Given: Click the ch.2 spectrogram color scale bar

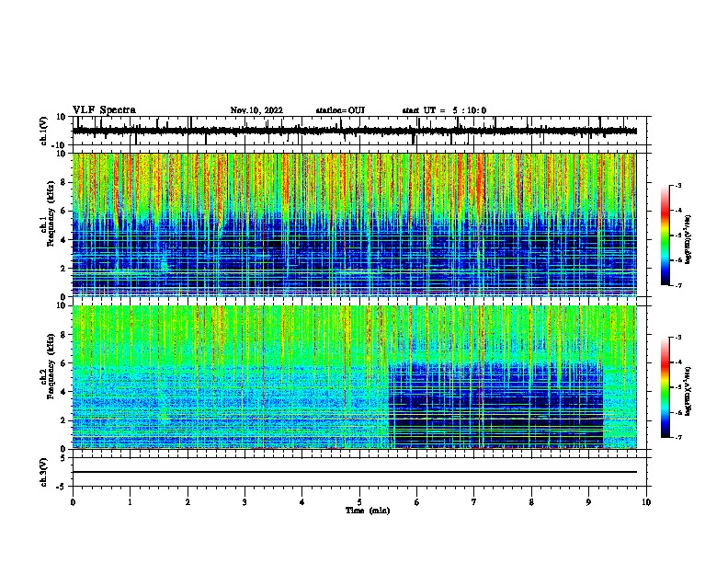Looking at the screenshot, I should coord(665,387).
